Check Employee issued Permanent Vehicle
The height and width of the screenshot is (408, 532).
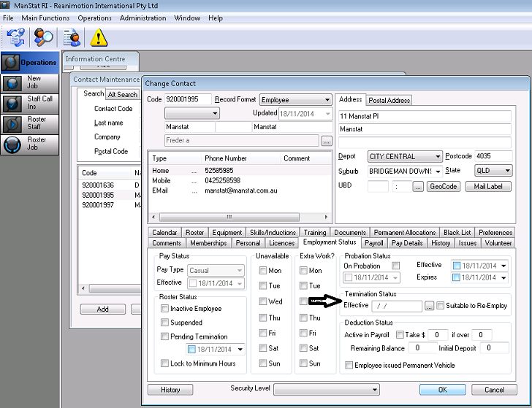(349, 365)
